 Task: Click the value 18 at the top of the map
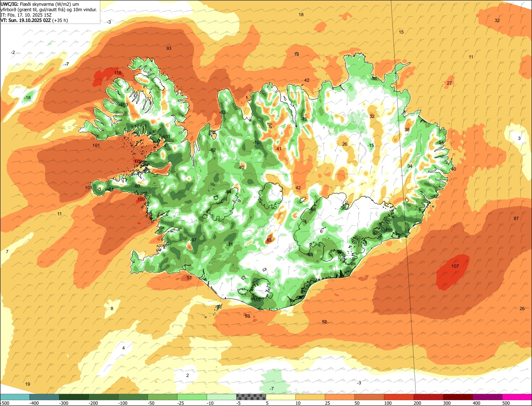click(301, 15)
